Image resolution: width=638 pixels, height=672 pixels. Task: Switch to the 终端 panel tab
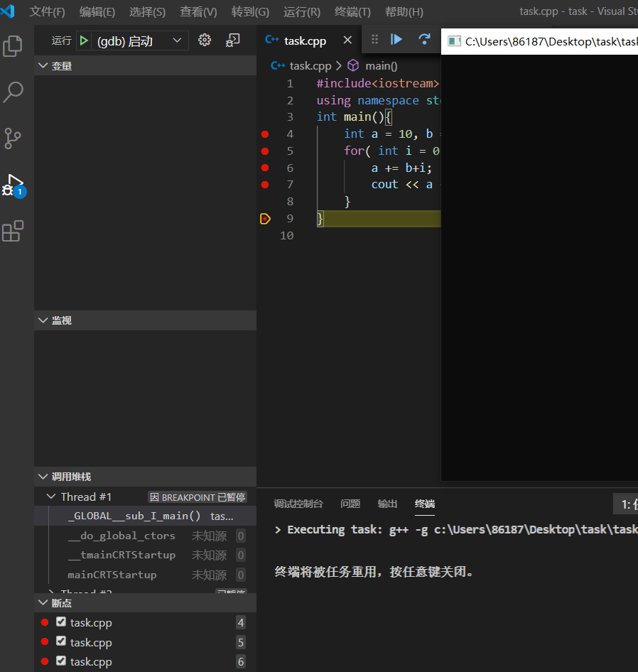pos(425,504)
